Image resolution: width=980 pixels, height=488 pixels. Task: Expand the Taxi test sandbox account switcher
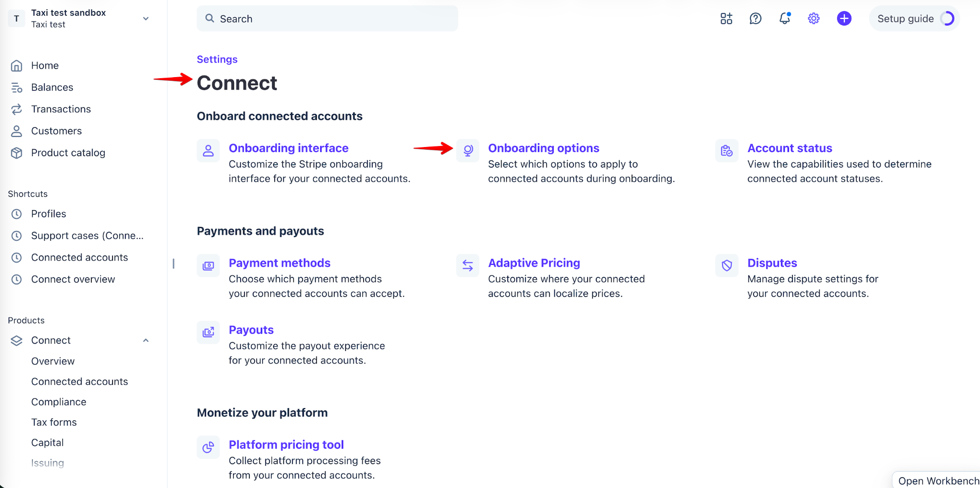pyautogui.click(x=79, y=18)
